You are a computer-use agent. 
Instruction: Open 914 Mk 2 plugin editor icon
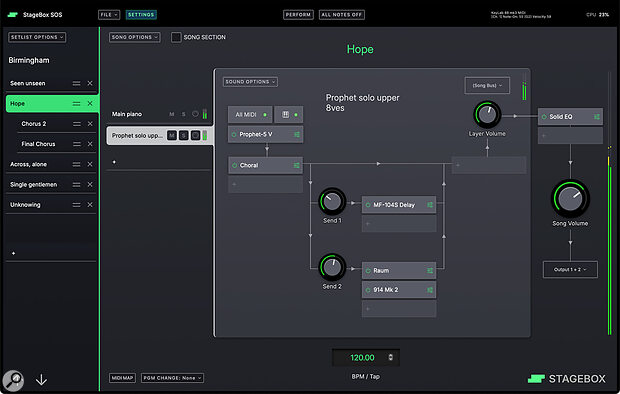[x=430, y=290]
